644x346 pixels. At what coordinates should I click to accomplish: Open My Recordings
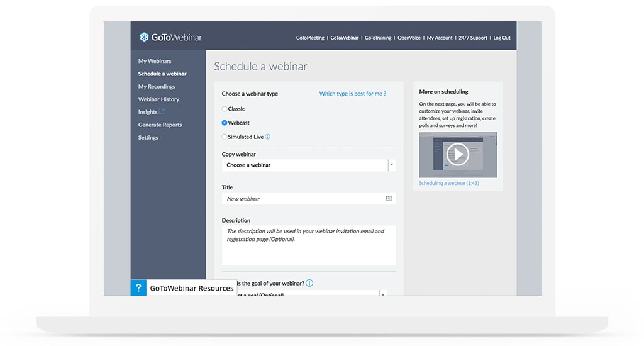pos(157,86)
